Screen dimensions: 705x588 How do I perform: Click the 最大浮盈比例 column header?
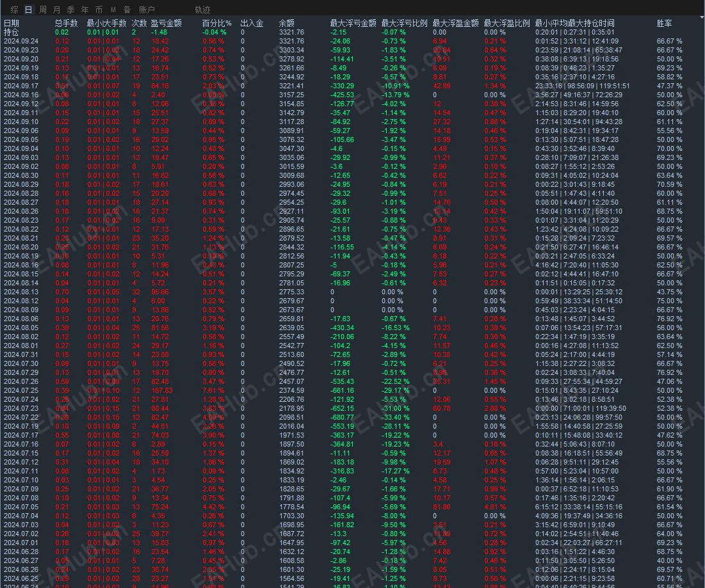506,23
